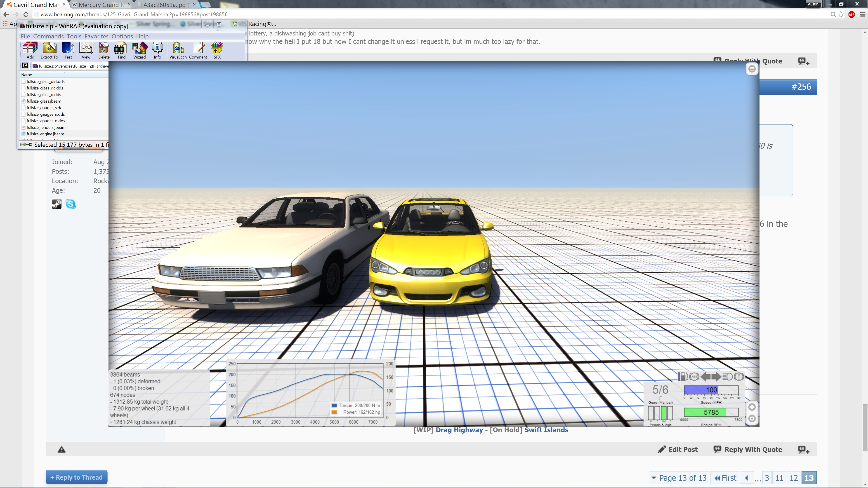Viewport: 868px width, 488px height.
Task: Open the round menu button on game image
Action: coord(752,69)
